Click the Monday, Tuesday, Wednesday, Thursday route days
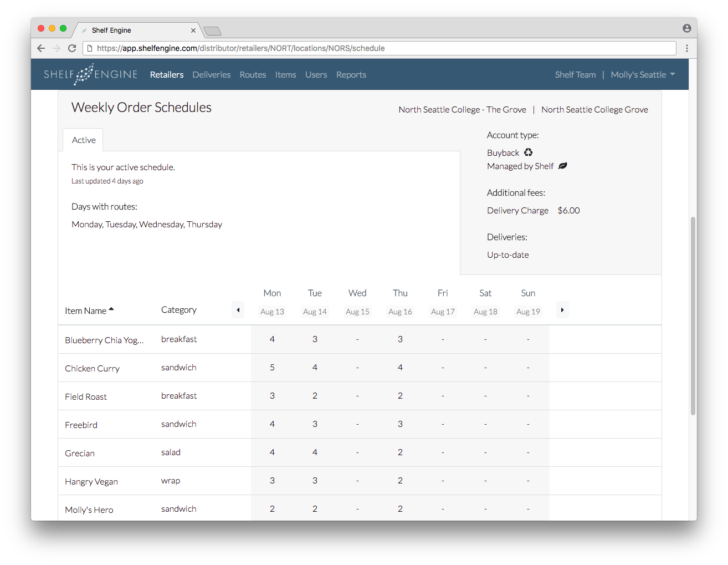Screen dimensions: 728x565 tap(147, 225)
